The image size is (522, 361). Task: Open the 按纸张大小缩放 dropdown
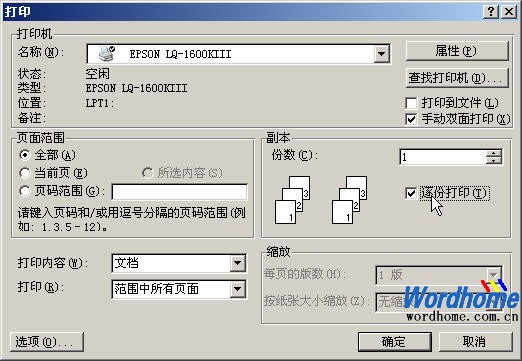click(x=494, y=302)
